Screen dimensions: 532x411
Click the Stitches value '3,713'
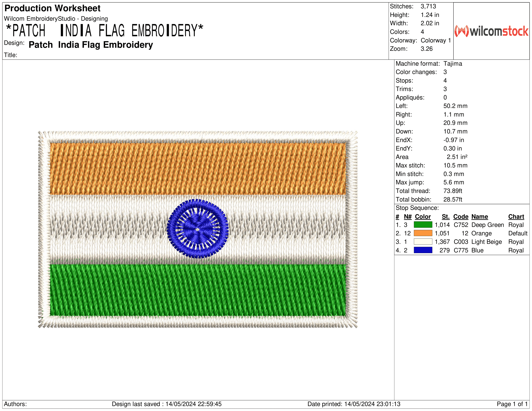click(428, 6)
